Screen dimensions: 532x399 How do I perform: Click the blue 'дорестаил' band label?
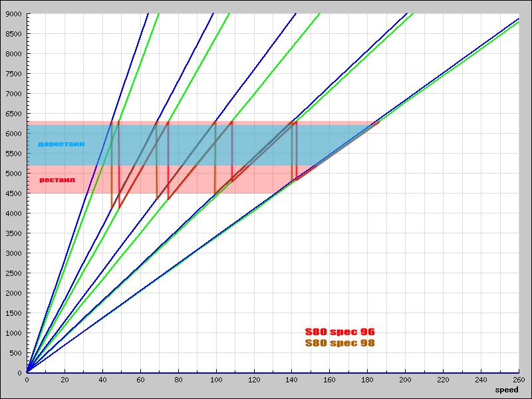pyautogui.click(x=61, y=144)
